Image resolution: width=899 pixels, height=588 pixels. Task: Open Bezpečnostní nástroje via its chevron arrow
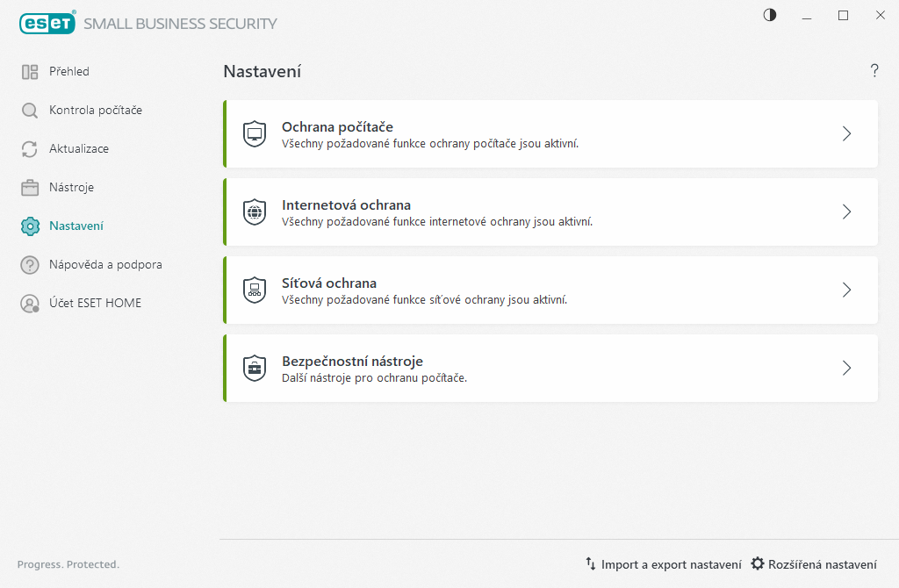(x=846, y=369)
